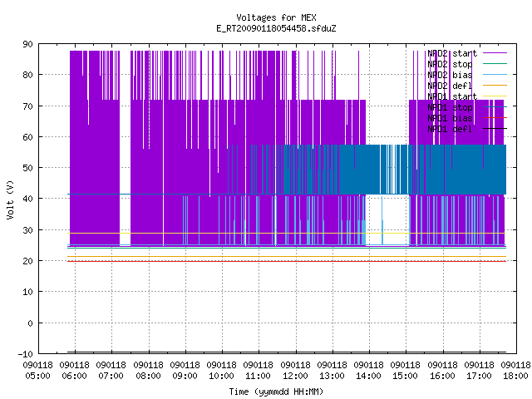Screen dimensions: 532x399
Task: Click the y-axis tick value 80
Action: [27, 75]
